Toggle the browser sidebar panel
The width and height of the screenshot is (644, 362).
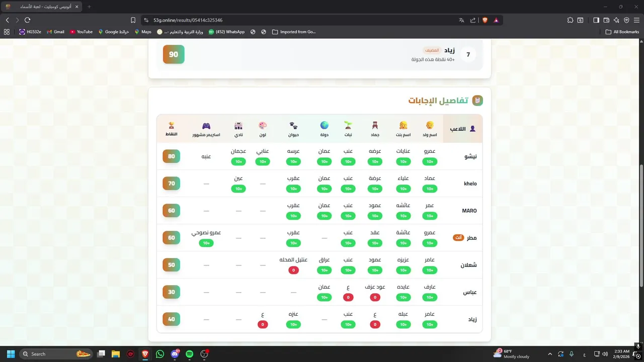pos(596,20)
